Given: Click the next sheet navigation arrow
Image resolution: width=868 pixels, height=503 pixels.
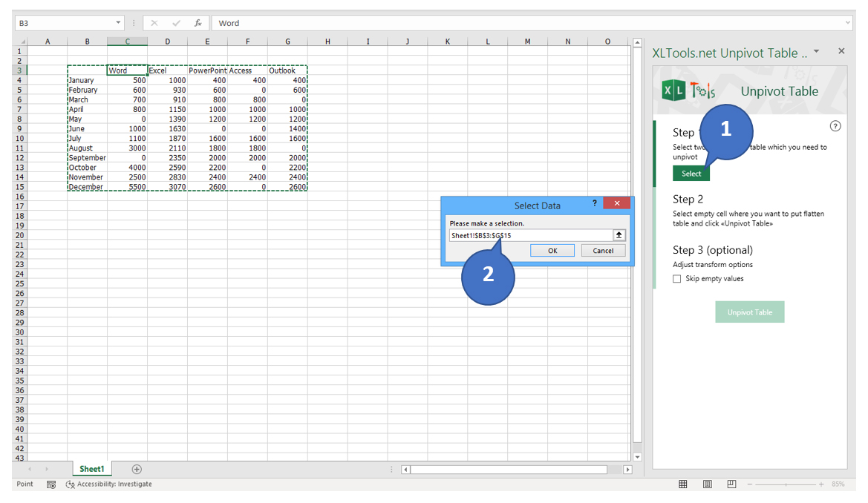Looking at the screenshot, I should tap(47, 470).
